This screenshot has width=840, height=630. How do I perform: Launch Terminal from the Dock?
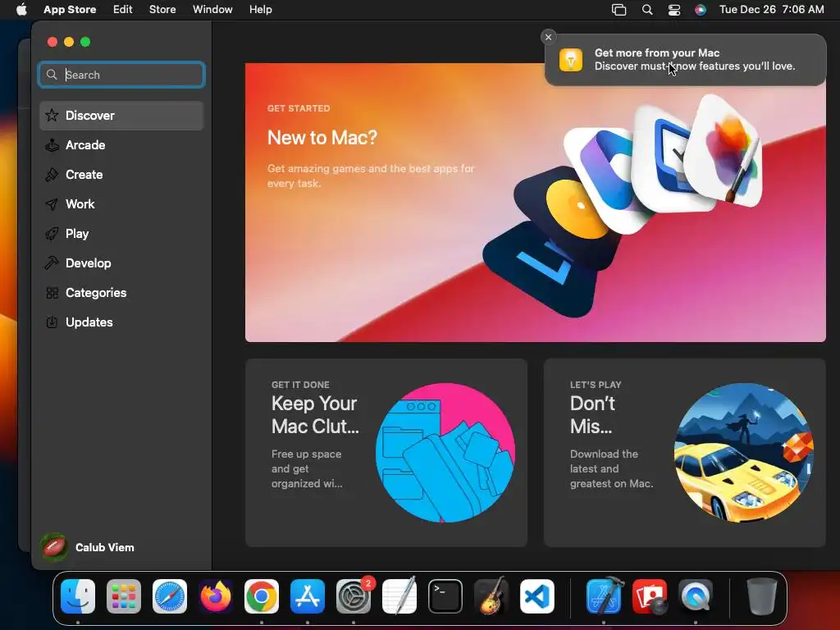point(445,596)
